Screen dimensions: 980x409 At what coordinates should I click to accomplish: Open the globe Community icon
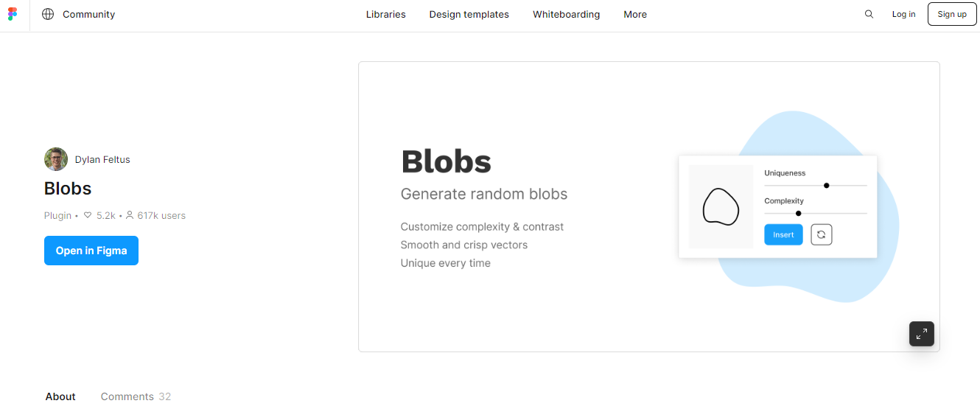click(48, 14)
